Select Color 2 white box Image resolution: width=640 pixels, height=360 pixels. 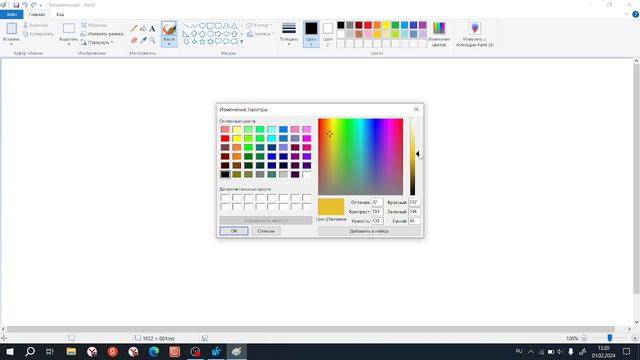point(327,34)
